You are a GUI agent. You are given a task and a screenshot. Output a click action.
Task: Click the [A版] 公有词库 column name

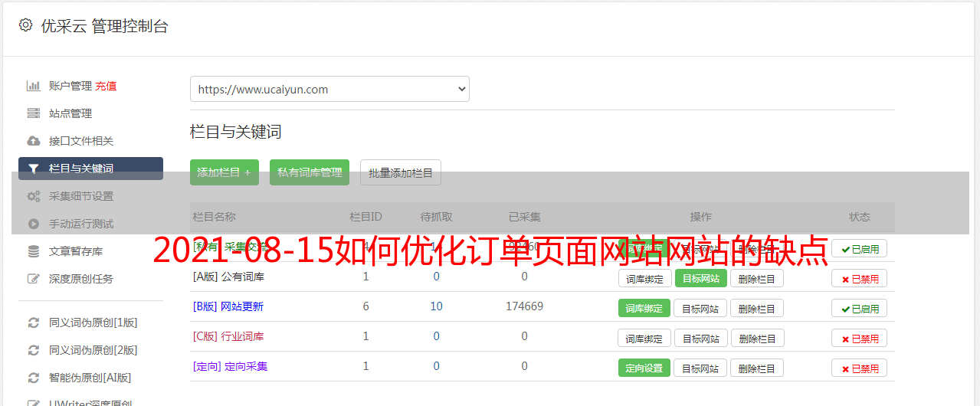click(x=228, y=277)
